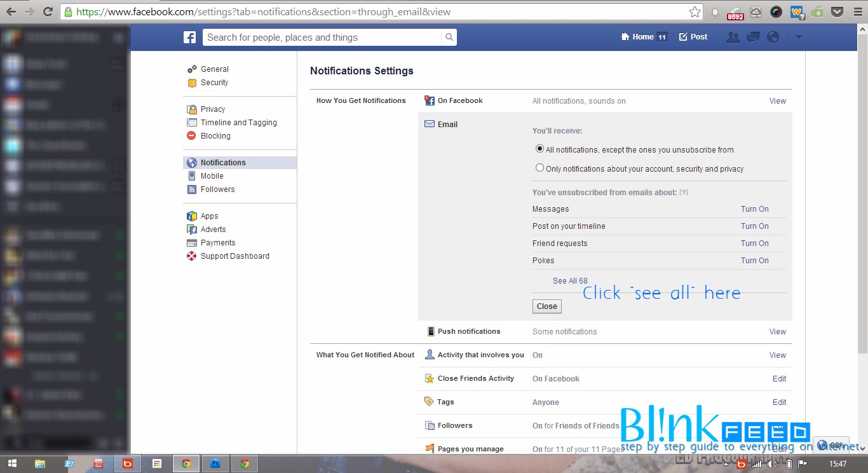Bookmark page with the star icon
Viewport: 868px width, 473px height.
[x=695, y=11]
